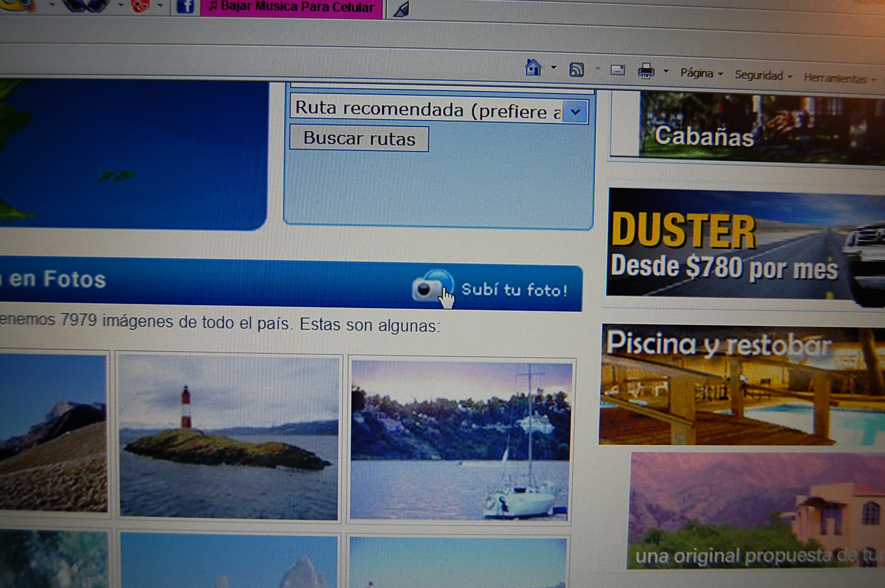Open Facebook via the toolbar icon
The height and width of the screenshot is (588, 885).
coord(185,6)
